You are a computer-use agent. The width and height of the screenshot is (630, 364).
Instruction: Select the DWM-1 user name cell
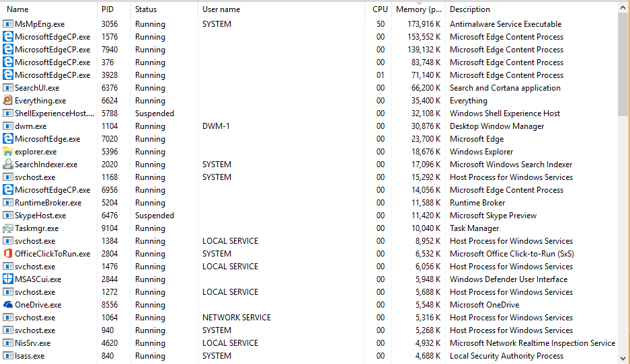216,126
